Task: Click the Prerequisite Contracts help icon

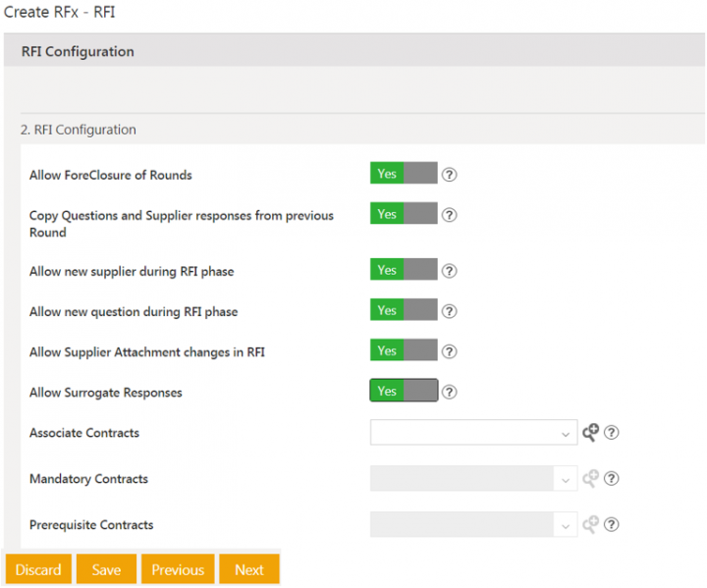Action: tap(611, 525)
